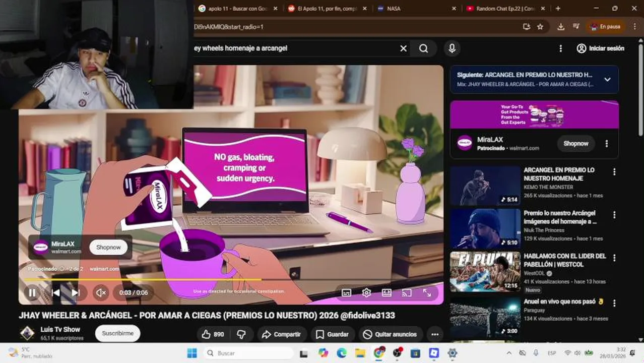Viewport: 644px width, 363px height.
Task: Dislike the video with thumbs down
Action: click(x=241, y=334)
